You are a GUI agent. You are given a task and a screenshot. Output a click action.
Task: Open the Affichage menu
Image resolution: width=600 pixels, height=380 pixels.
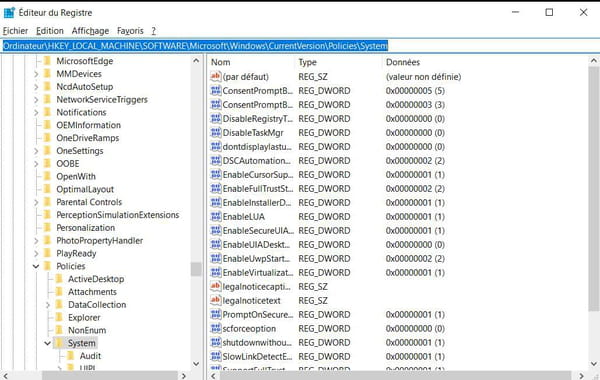(x=90, y=31)
